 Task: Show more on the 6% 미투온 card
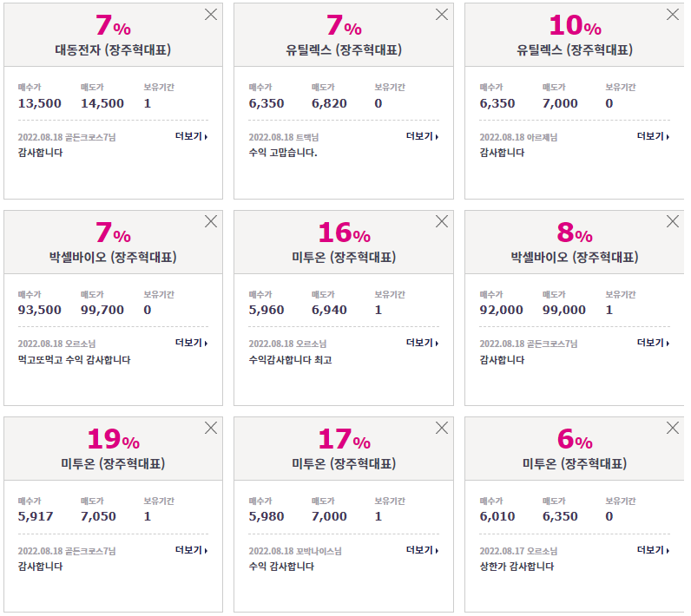653,550
